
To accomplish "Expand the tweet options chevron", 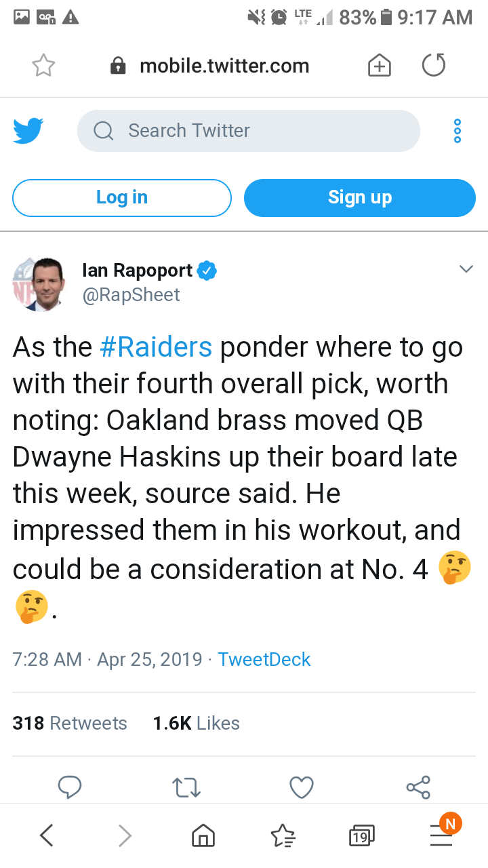I will point(466,269).
